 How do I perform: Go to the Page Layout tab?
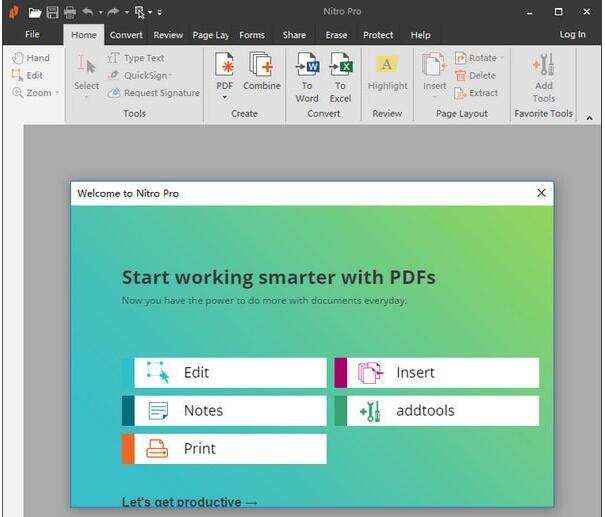click(211, 35)
